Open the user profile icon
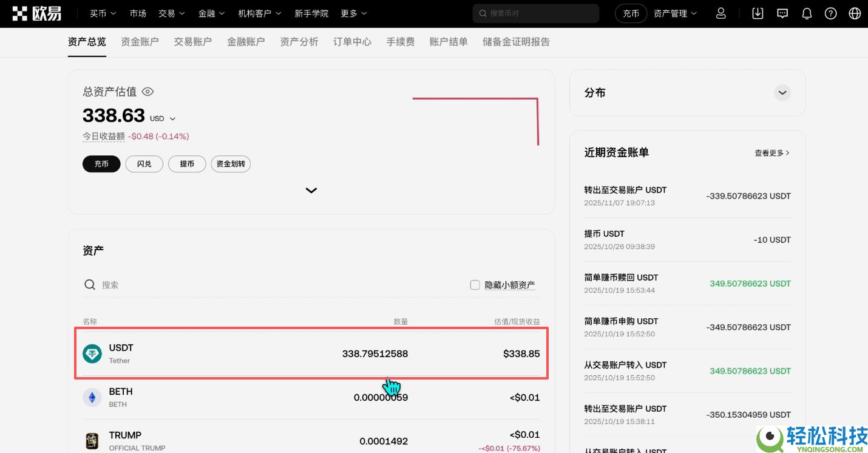The height and width of the screenshot is (453, 868). [x=721, y=13]
